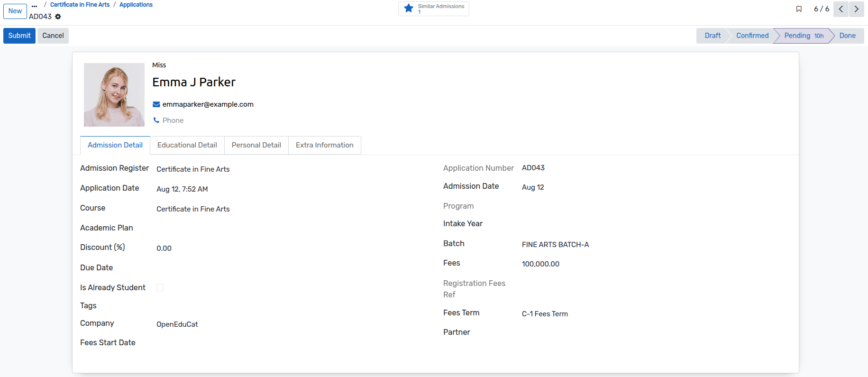Click the email envelope icon
The width and height of the screenshot is (868, 377).
click(x=156, y=104)
